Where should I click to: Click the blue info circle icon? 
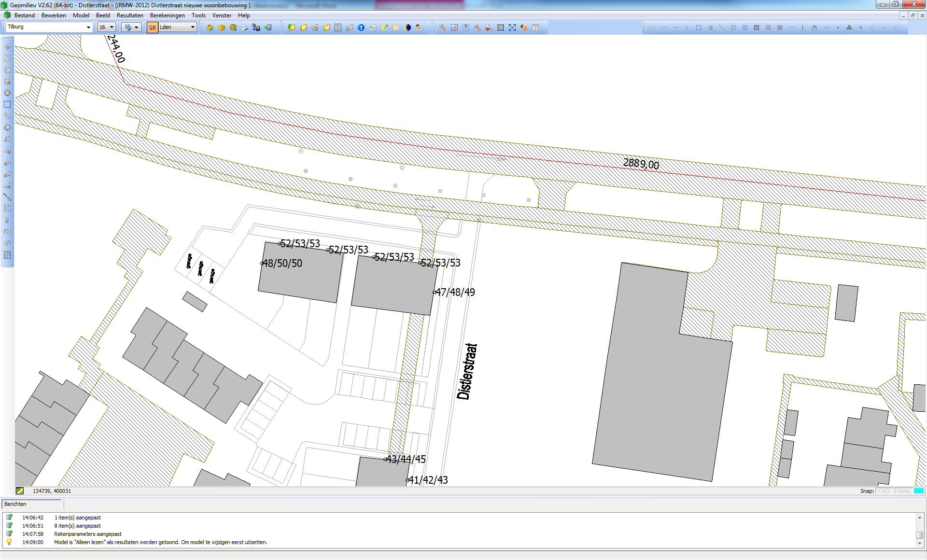[361, 28]
